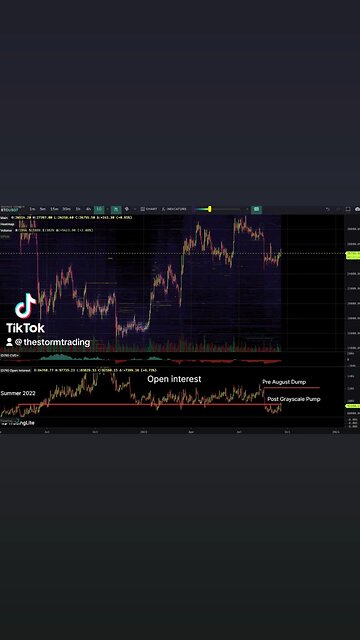
Task: Click the 'Summer 2022' chart annotation
Action: [18, 393]
